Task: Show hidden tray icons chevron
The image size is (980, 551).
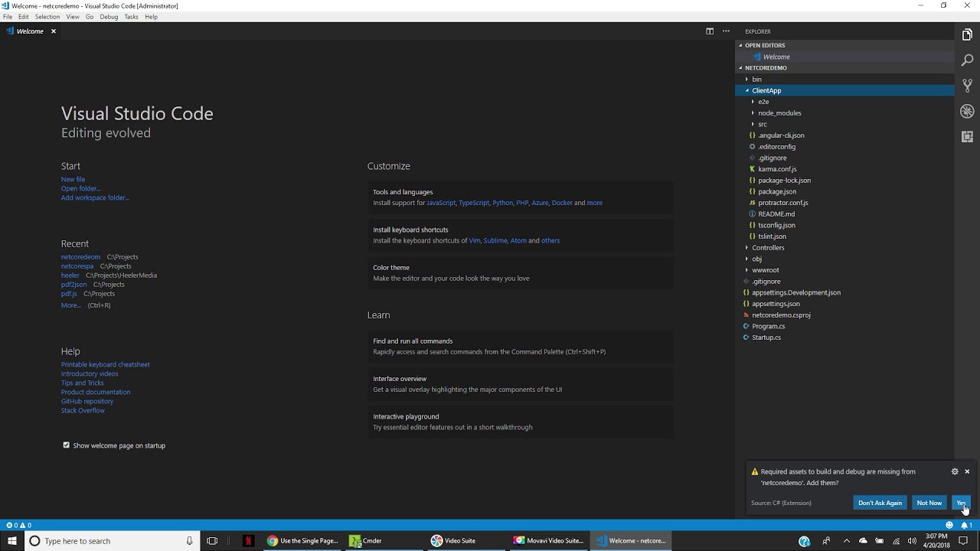Action: coord(846,541)
